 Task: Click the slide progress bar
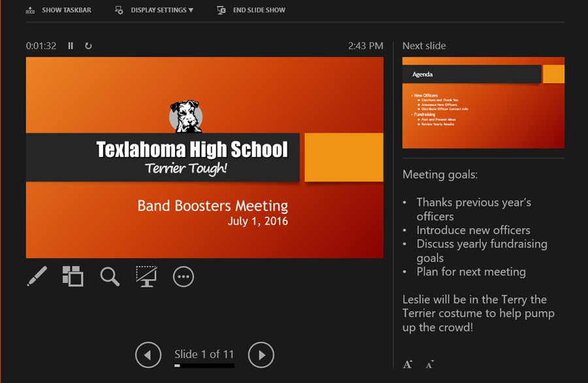pos(204,366)
